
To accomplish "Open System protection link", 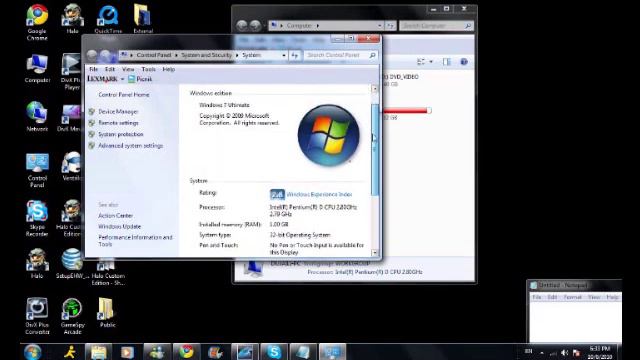I will coord(120,134).
